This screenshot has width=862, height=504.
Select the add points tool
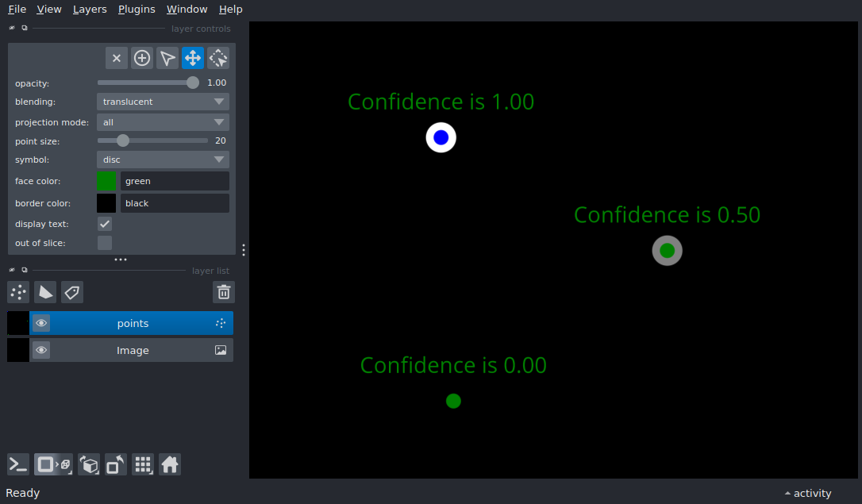(142, 58)
